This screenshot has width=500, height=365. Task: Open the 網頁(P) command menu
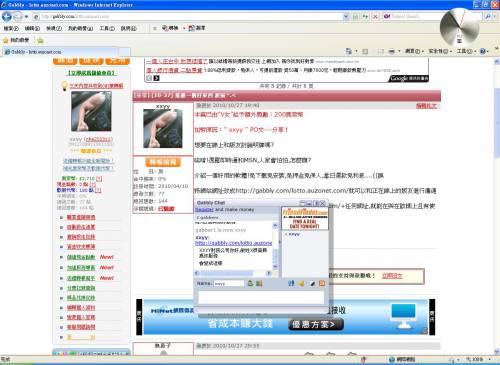click(x=414, y=51)
